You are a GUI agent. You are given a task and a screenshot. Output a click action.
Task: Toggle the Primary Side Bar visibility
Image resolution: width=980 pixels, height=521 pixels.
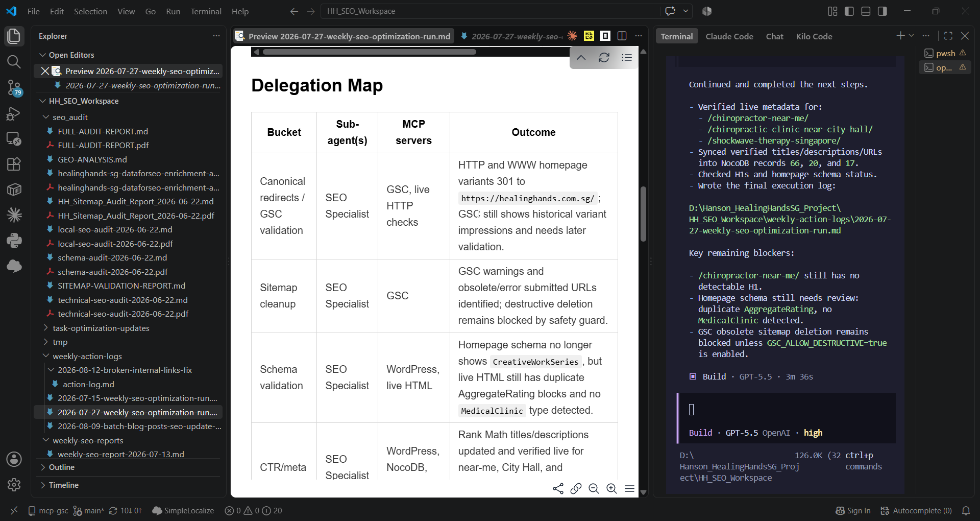click(849, 11)
